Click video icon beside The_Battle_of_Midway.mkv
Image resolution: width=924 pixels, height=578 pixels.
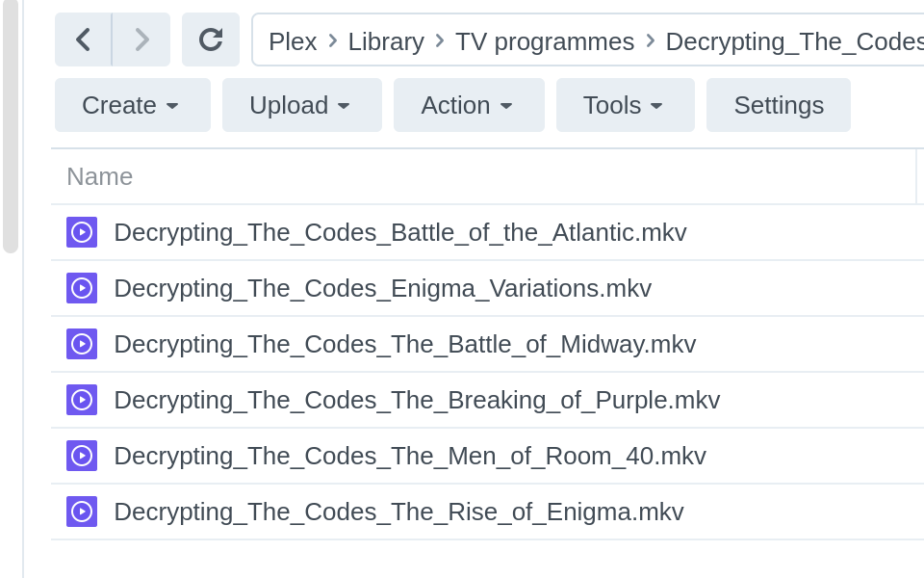point(82,344)
